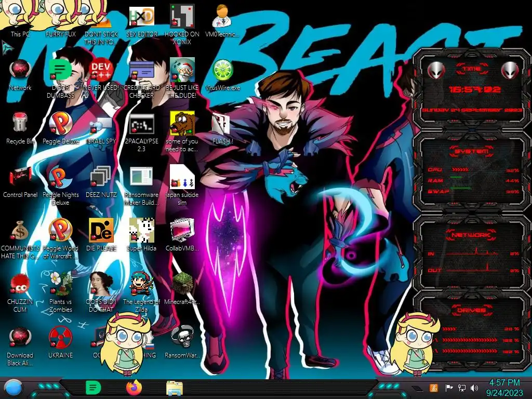
Task: Launch Firefox from the taskbar
Action: coord(134,388)
